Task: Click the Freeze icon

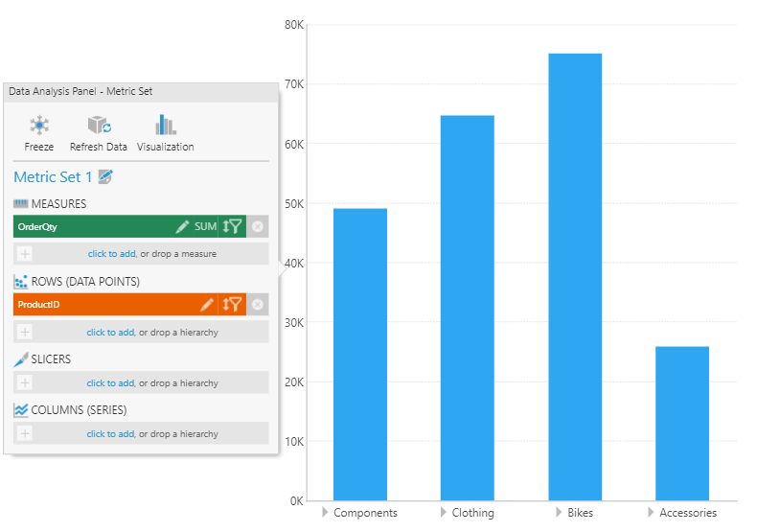Action: tap(39, 126)
